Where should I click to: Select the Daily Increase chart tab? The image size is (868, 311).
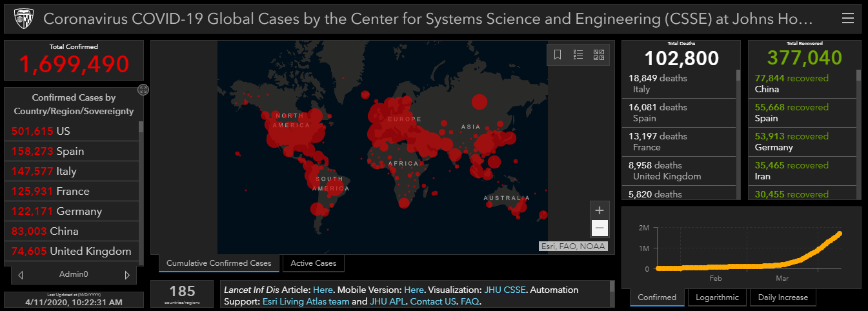(x=783, y=297)
